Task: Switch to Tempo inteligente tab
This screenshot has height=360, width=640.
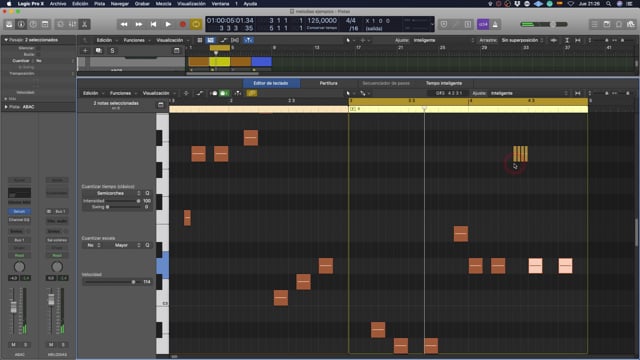Action: pos(444,83)
